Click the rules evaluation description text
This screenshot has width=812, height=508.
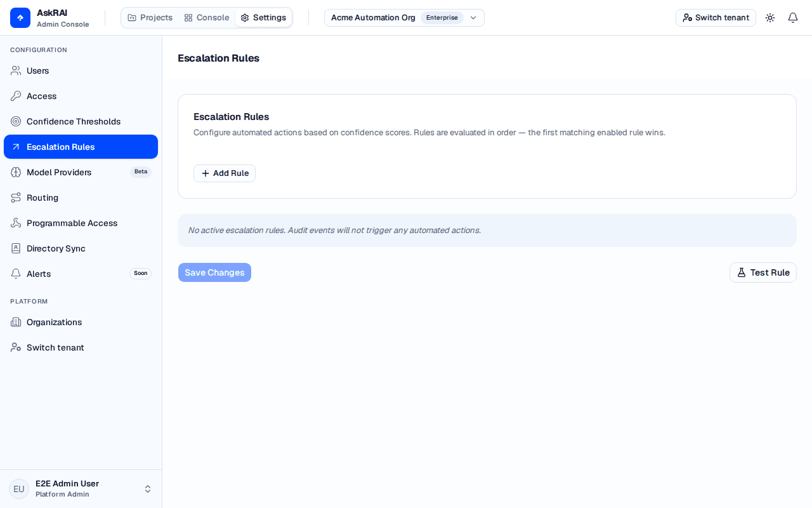429,133
